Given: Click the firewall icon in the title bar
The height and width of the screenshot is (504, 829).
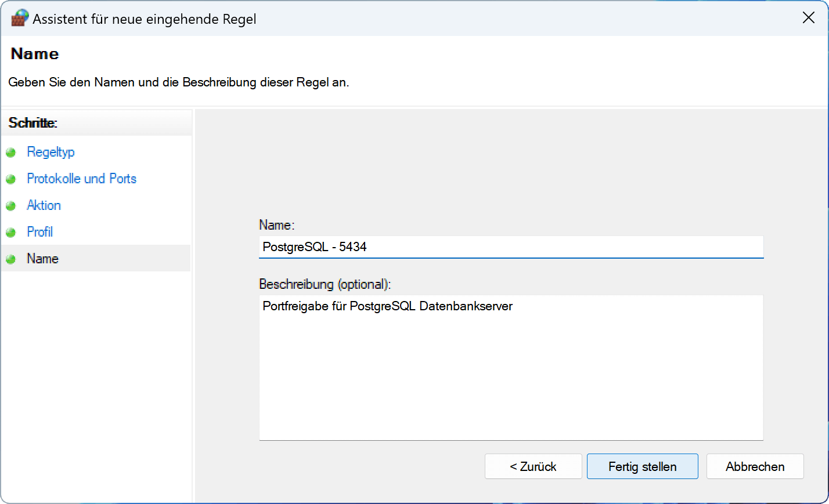Looking at the screenshot, I should (x=19, y=18).
